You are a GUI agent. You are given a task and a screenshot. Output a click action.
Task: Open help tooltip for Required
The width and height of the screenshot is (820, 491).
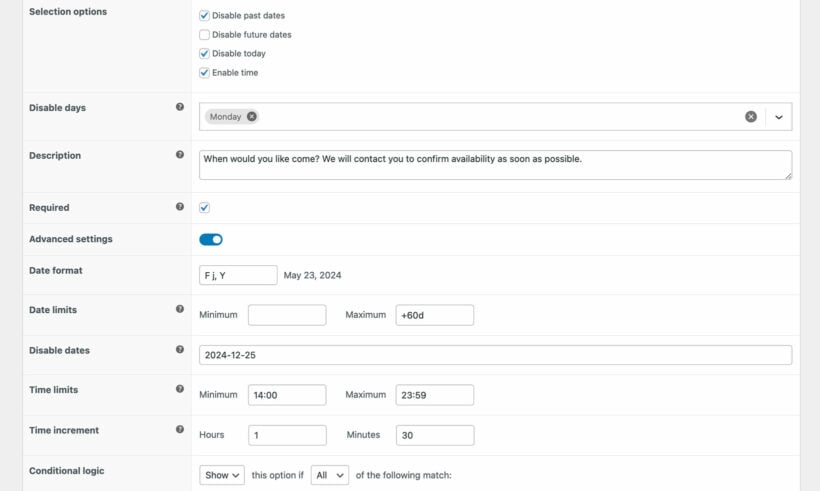point(180,207)
